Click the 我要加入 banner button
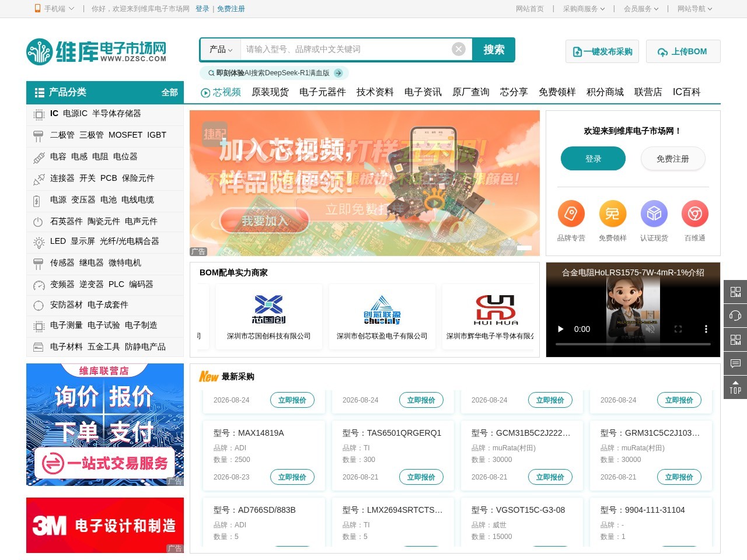The image size is (747, 560). pos(266,221)
